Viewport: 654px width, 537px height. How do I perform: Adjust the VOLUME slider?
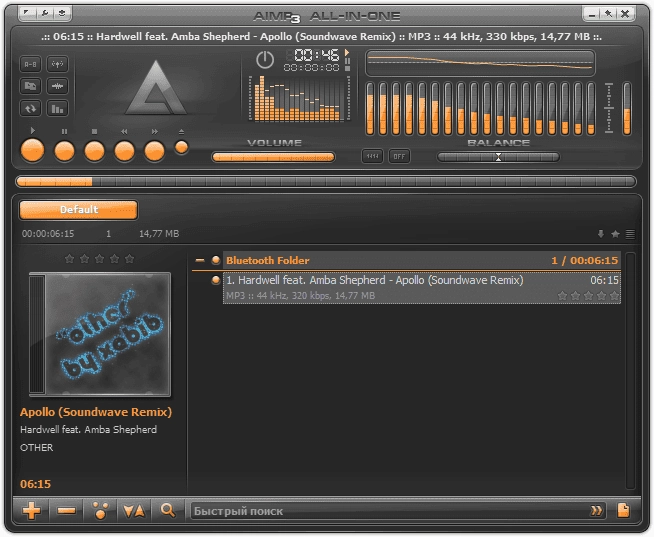(x=273, y=157)
